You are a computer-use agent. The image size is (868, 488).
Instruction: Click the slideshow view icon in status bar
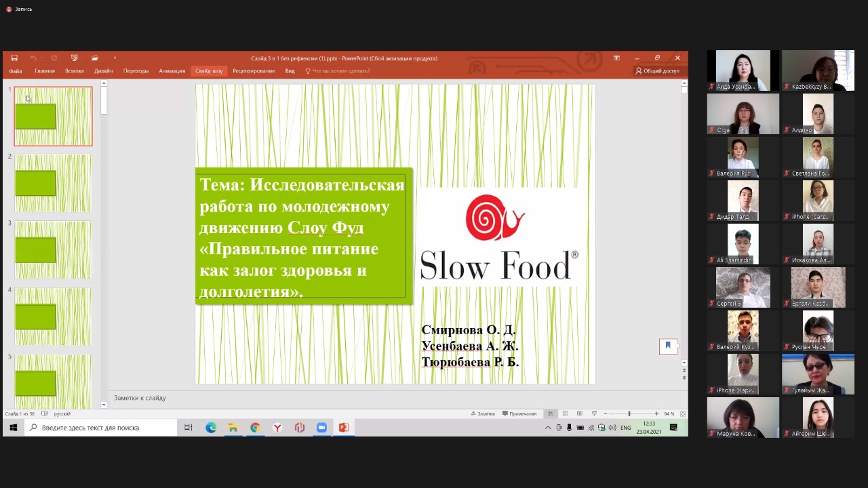point(594,413)
